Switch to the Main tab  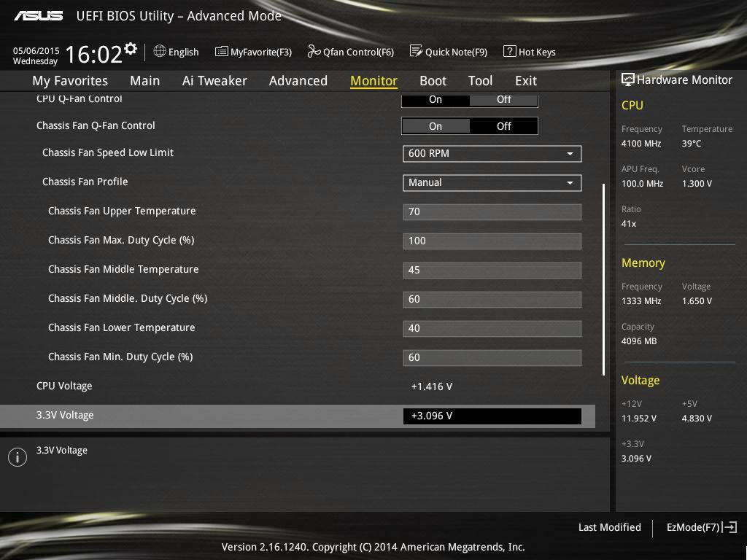coord(145,81)
